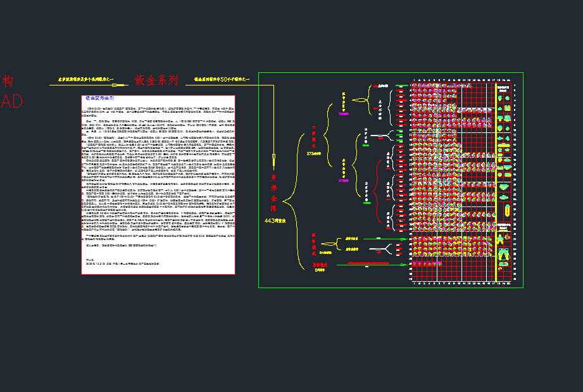
Task: Select the red 嵌金系列 title text
Action: [156, 80]
